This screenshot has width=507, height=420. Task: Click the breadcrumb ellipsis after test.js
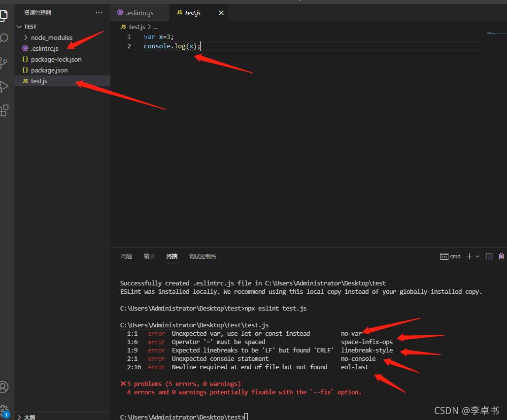tap(155, 27)
